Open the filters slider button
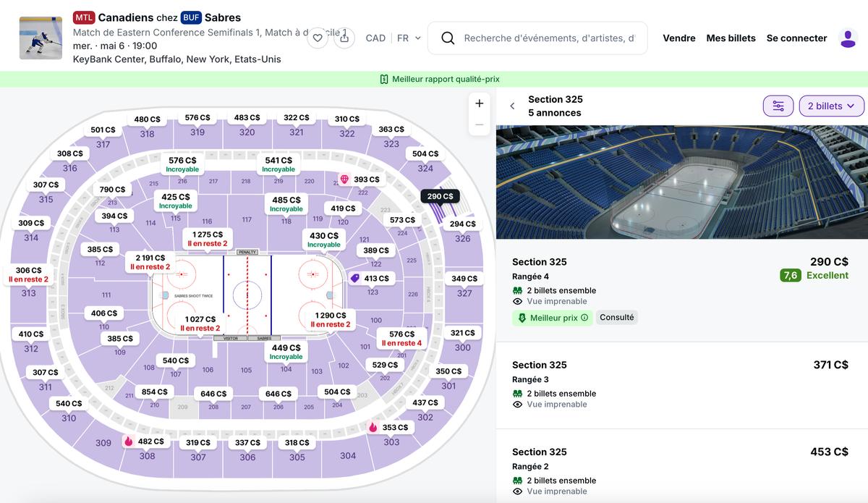The height and width of the screenshot is (503, 868). pos(778,106)
